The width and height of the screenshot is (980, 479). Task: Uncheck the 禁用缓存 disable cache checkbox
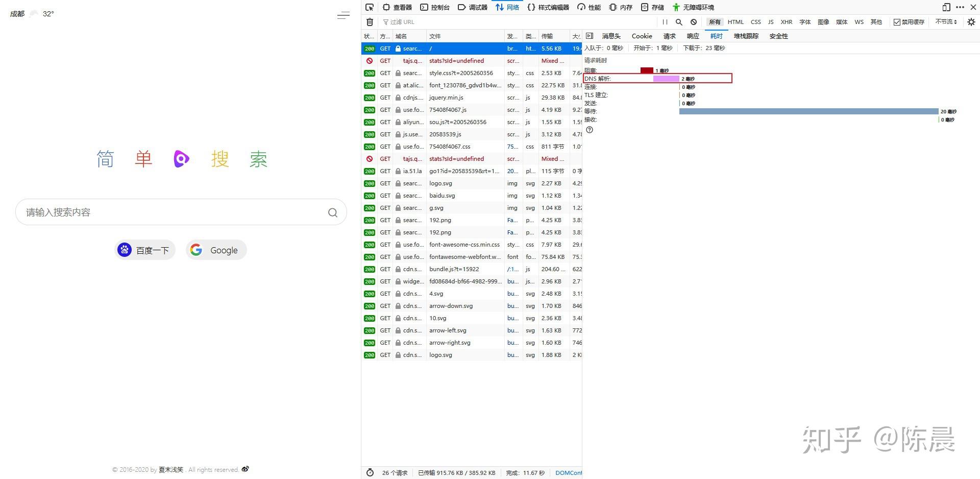[x=897, y=22]
